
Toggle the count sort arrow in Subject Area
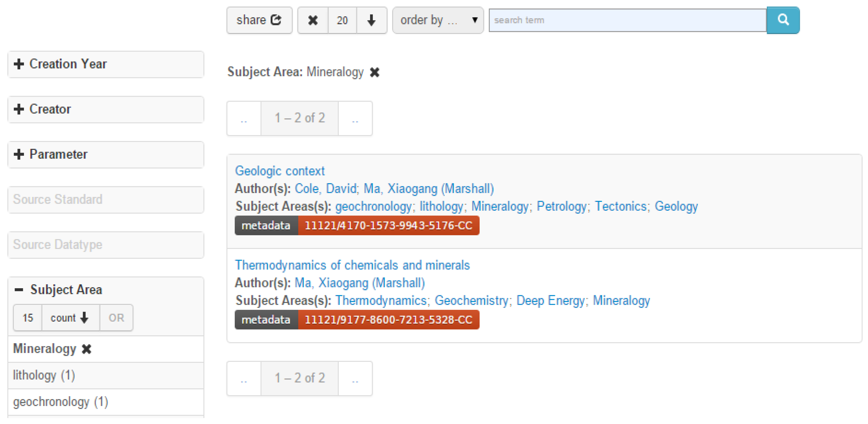point(70,318)
